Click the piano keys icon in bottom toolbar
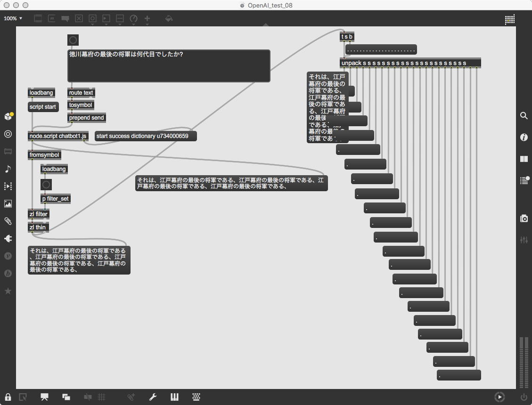 coord(174,397)
